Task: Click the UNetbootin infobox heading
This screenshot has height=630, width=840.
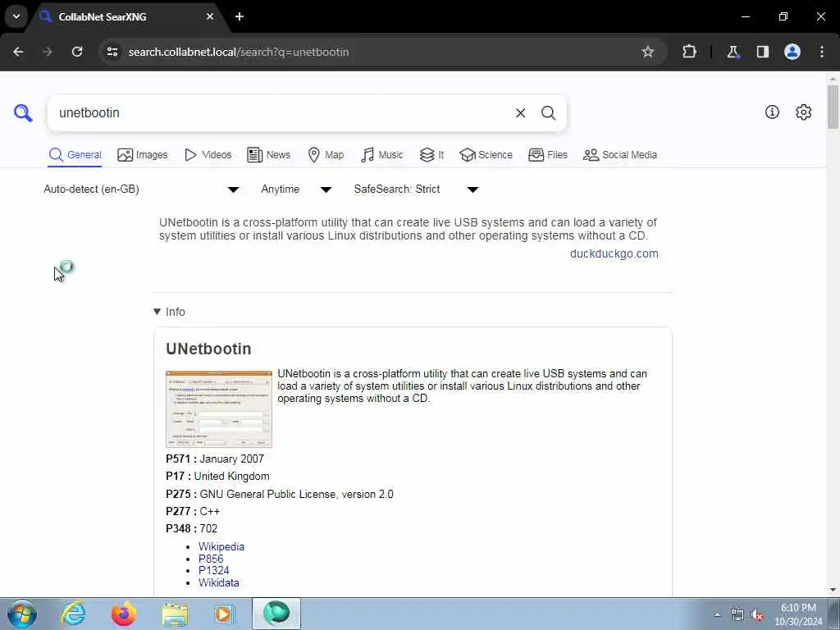Action: (208, 349)
